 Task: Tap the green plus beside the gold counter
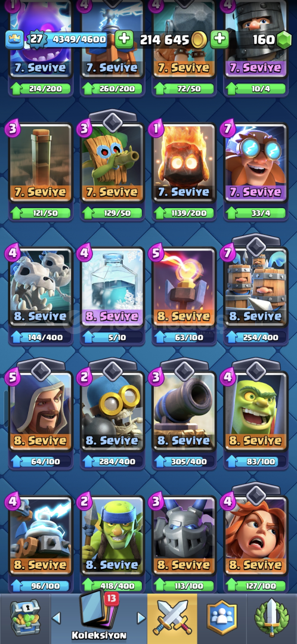click(x=220, y=39)
